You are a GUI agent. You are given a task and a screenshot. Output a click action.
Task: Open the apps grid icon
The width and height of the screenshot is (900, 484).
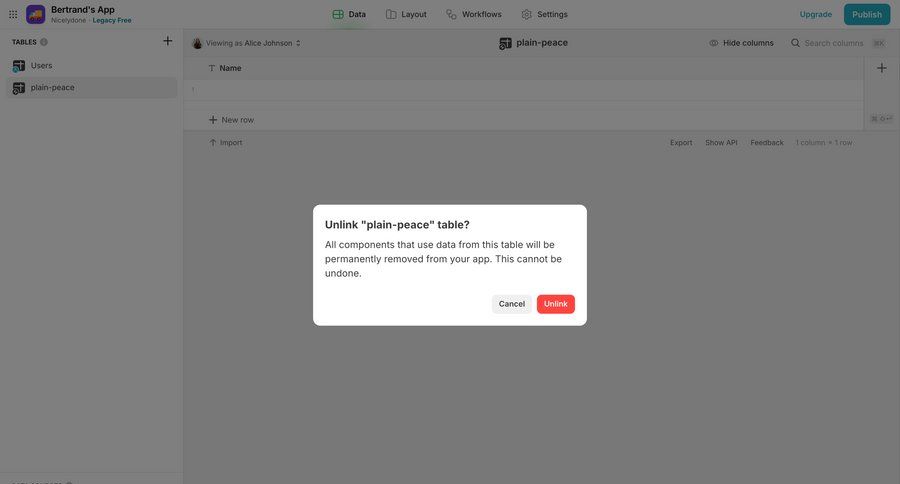pos(13,14)
